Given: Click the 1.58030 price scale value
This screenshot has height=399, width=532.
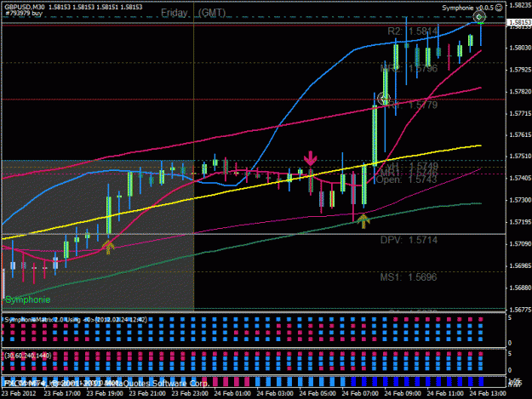Looking at the screenshot, I should pos(520,48).
